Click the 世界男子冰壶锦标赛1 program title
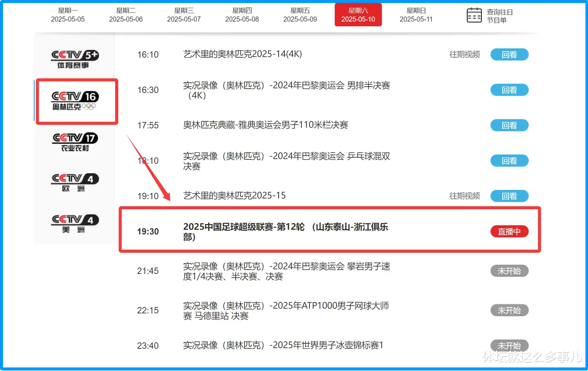This screenshot has width=588, height=371. point(283,345)
